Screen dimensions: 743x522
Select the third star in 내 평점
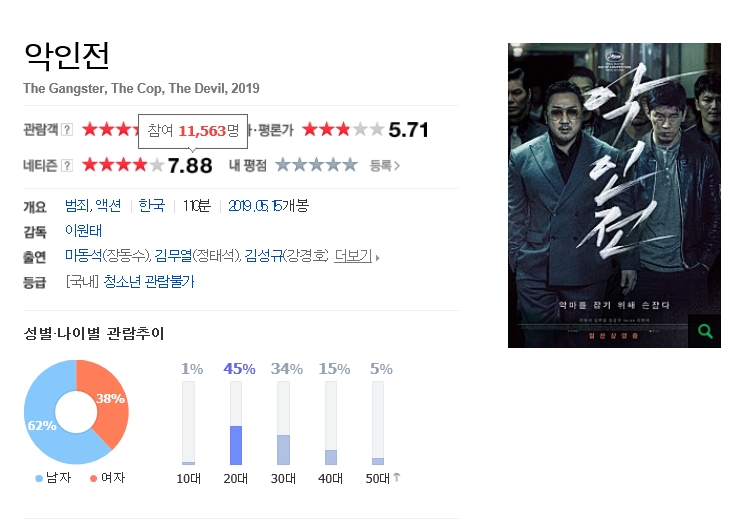click(316, 165)
